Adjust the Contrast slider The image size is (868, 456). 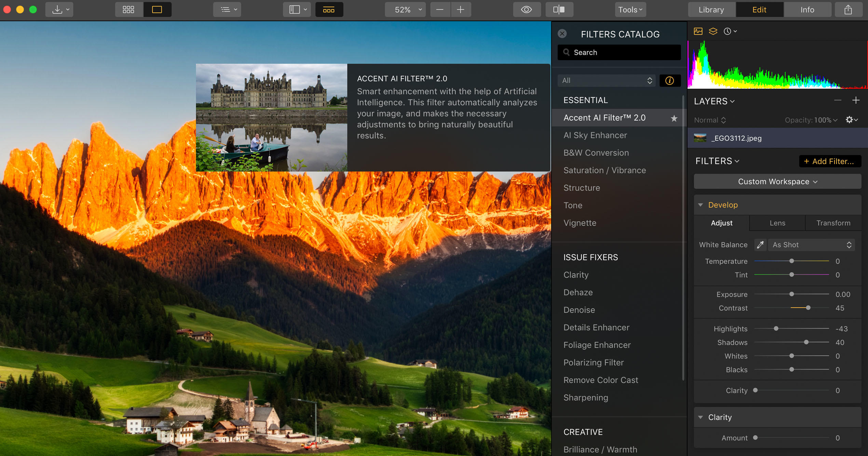(808, 308)
